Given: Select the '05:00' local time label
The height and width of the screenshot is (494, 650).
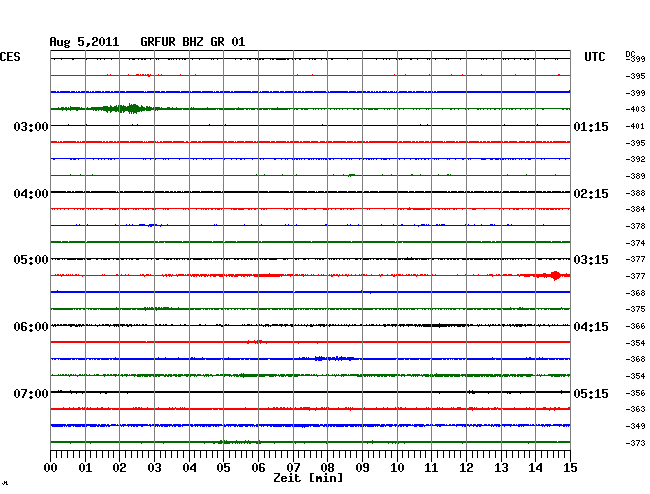Looking at the screenshot, I should (31, 260).
